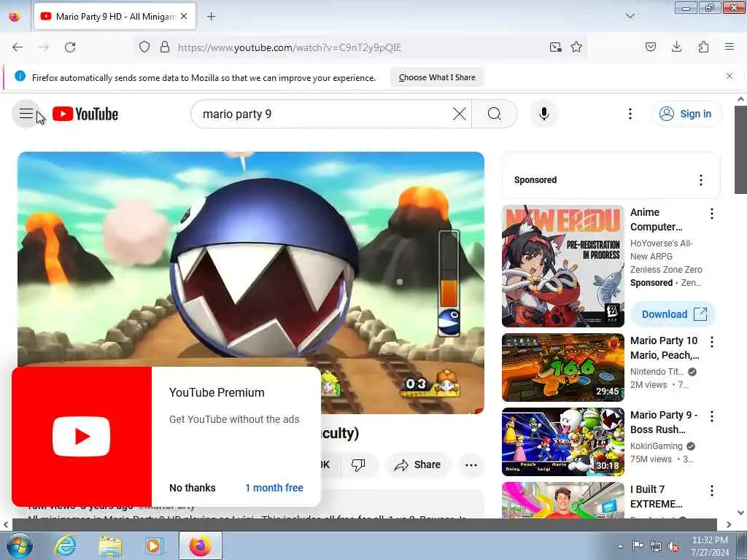Click the Mario Party 10 video title
The width and height of the screenshot is (747, 560).
coord(665,348)
